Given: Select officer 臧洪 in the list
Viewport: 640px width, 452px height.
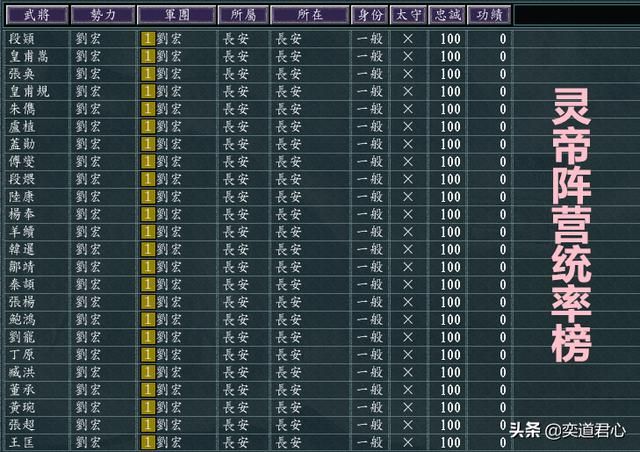Looking at the screenshot, I should click(22, 372).
